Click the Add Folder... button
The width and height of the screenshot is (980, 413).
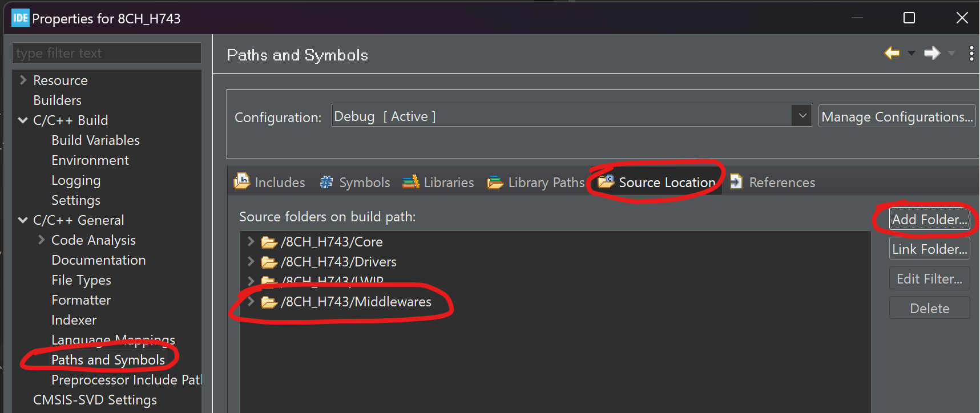(x=929, y=220)
